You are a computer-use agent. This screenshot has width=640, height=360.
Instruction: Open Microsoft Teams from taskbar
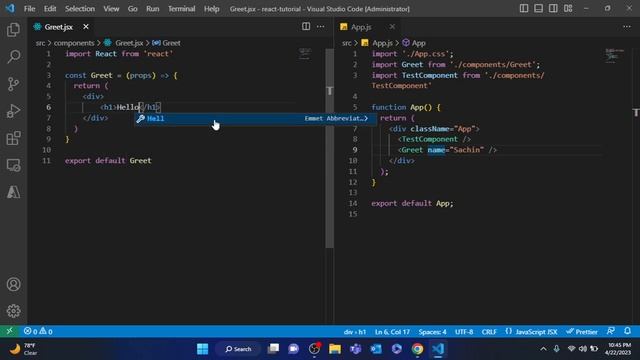[x=356, y=349]
